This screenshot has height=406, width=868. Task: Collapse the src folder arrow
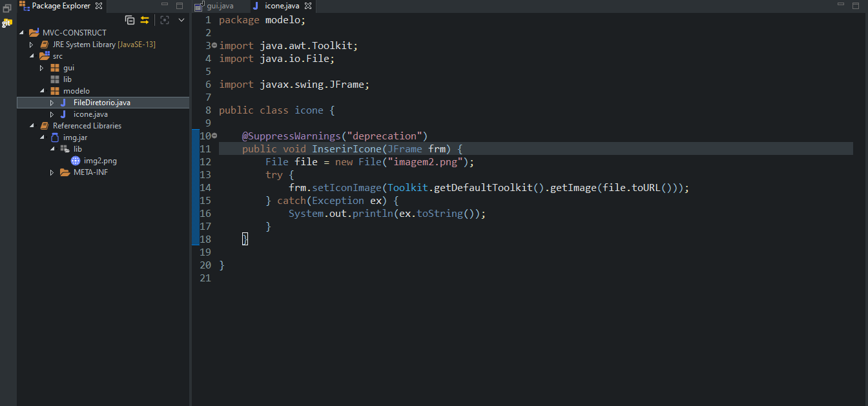coord(32,56)
